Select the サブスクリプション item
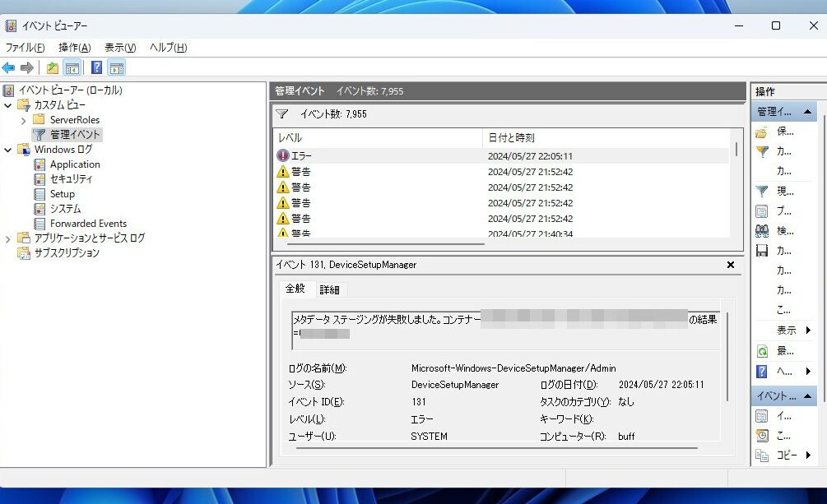The image size is (827, 504). (x=67, y=252)
